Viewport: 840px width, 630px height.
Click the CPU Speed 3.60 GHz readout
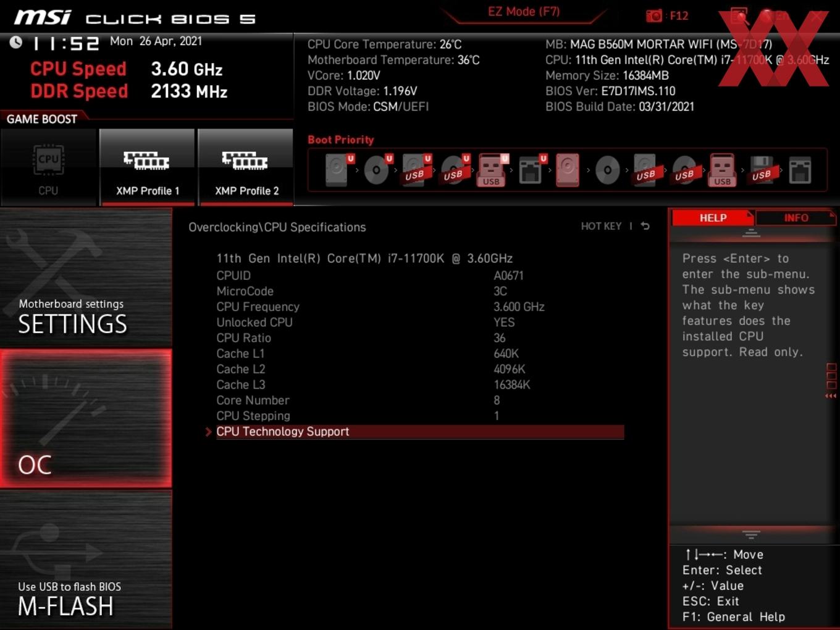click(127, 69)
